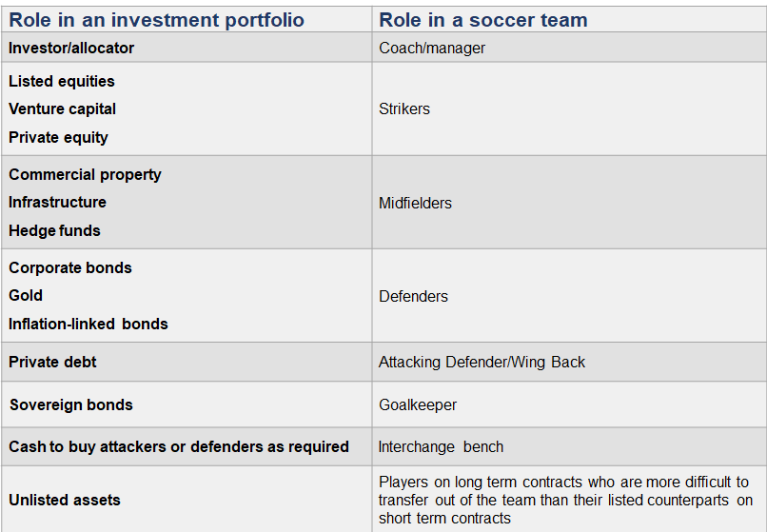
Task: Click the 'Private equity' entry
Action: point(58,137)
